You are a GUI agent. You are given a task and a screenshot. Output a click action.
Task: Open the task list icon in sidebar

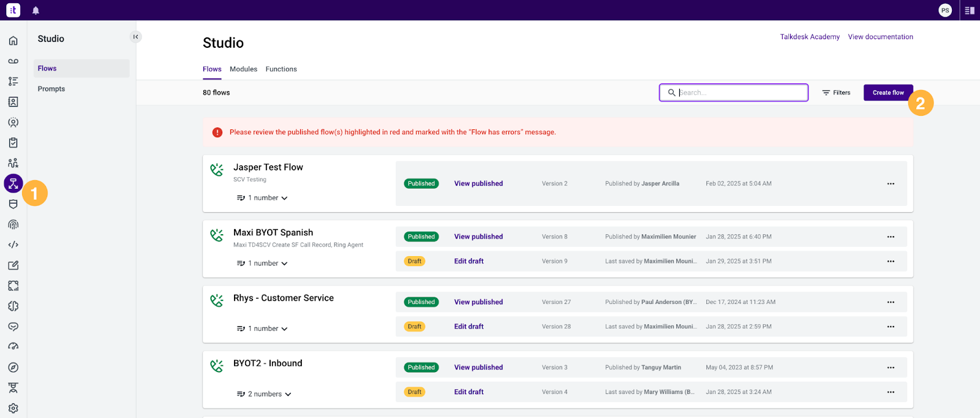(13, 82)
